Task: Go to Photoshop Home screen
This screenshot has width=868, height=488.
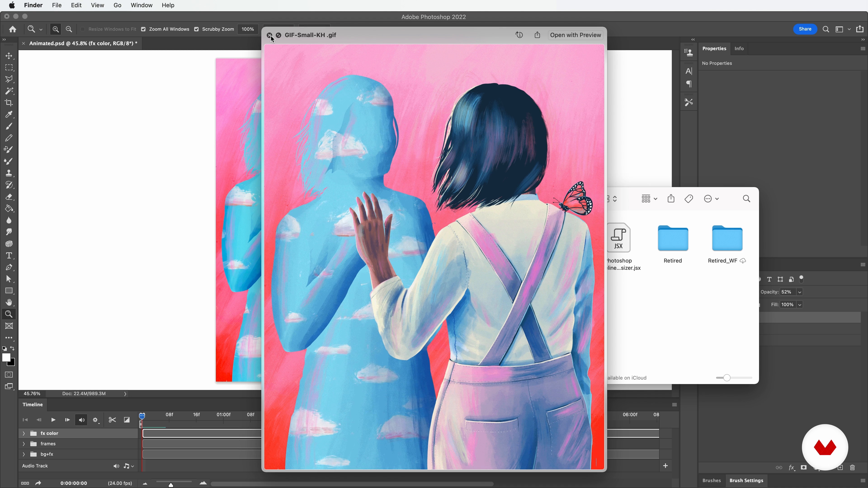Action: pyautogui.click(x=13, y=29)
